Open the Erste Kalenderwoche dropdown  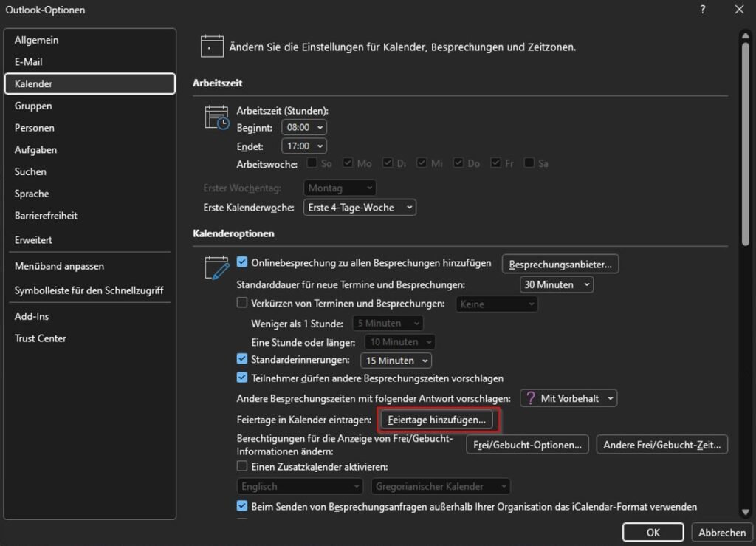pyautogui.click(x=360, y=208)
